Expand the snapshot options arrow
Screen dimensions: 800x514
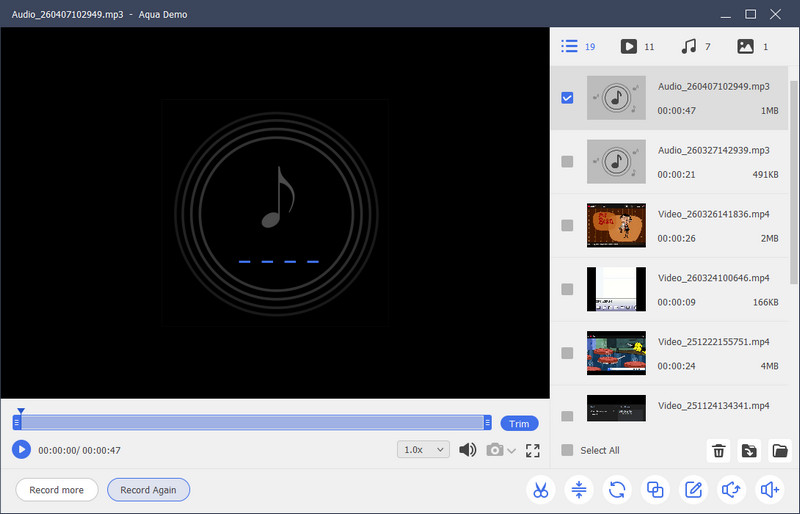tap(512, 451)
